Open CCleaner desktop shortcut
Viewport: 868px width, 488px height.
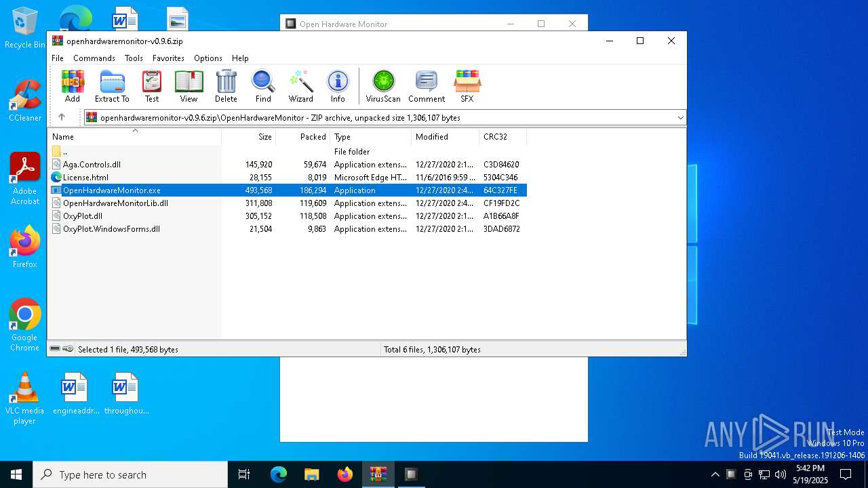pyautogui.click(x=24, y=101)
